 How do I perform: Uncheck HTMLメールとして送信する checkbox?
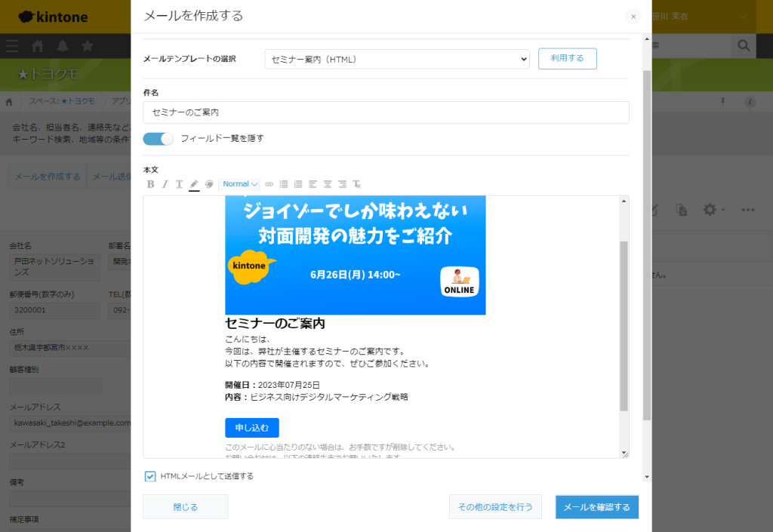(x=150, y=476)
